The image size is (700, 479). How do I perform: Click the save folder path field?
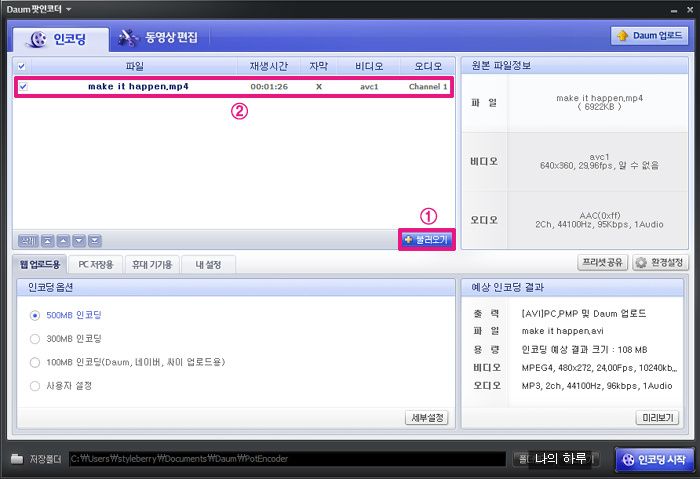click(288, 458)
